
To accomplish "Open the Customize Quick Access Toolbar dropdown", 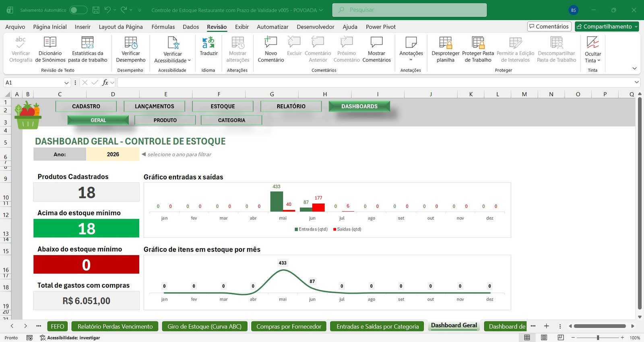I will pyautogui.click(x=140, y=10).
